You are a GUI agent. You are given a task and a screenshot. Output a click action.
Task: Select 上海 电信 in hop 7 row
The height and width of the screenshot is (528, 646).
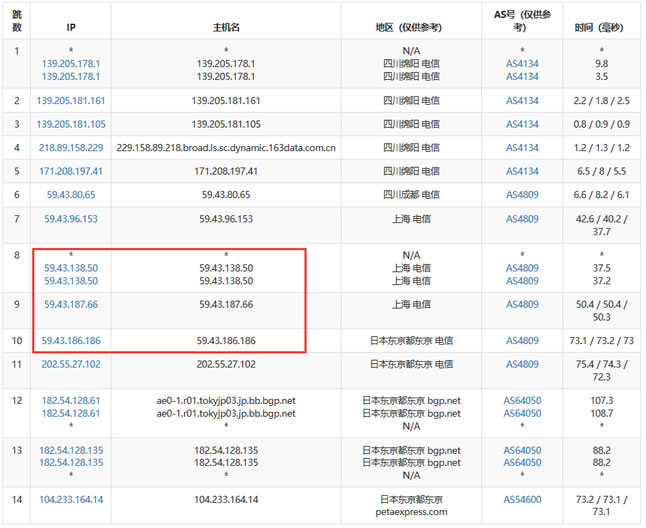coord(411,219)
